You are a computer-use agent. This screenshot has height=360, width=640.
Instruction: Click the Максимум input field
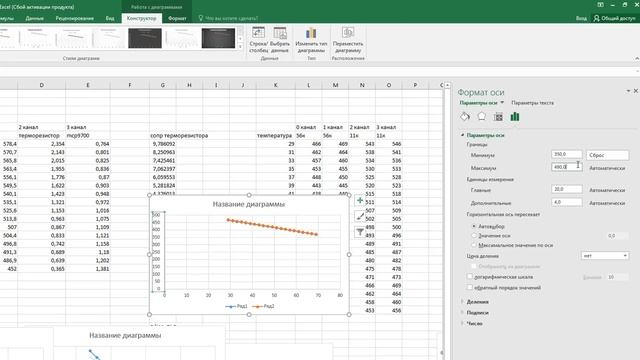[x=567, y=167]
